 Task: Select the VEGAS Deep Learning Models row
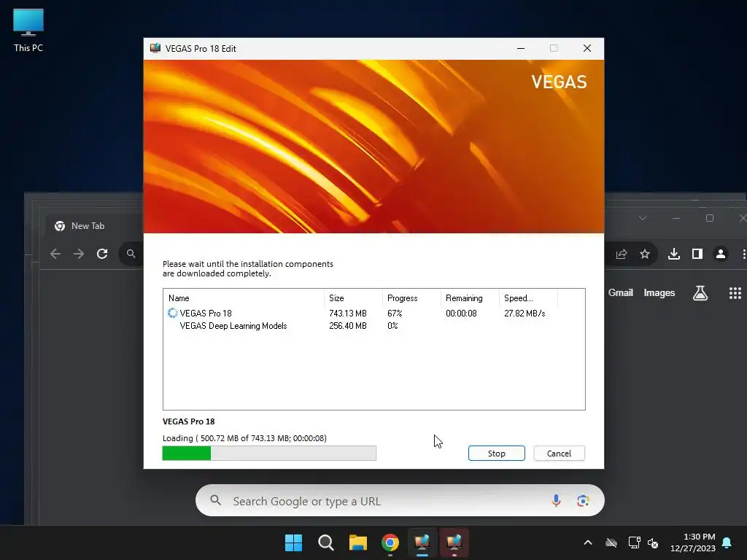[373, 326]
